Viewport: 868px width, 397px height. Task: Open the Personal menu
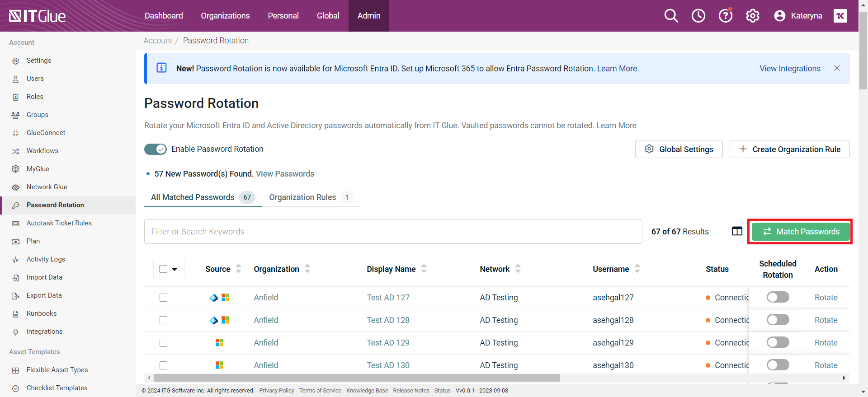283,16
